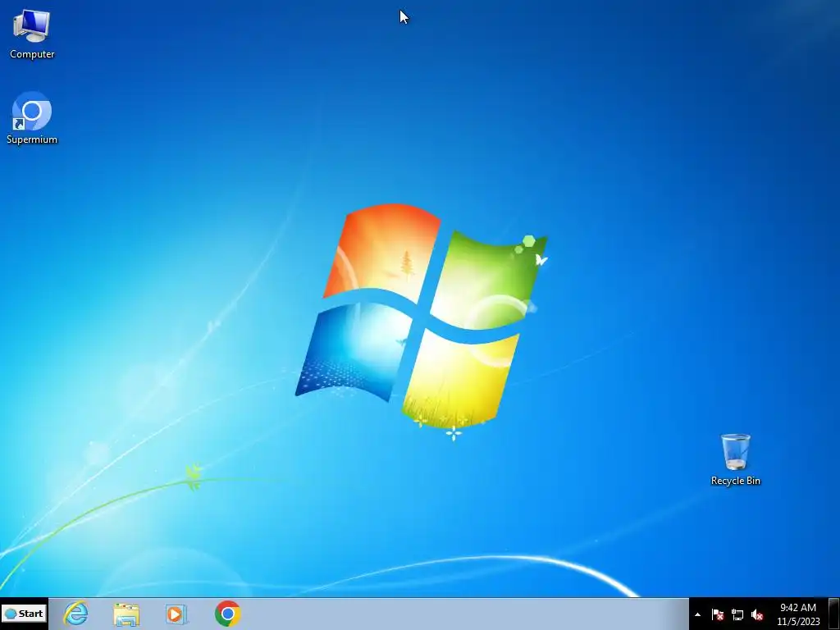This screenshot has height=630, width=840.
Task: Click the Recycle Bin label text
Action: (736, 481)
